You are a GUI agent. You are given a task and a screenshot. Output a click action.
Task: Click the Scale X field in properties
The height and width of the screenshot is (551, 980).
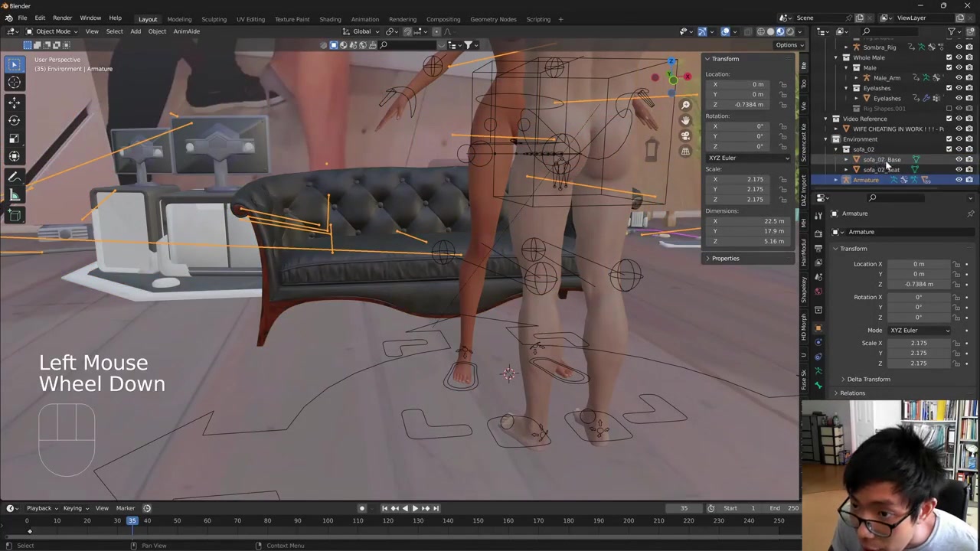918,344
